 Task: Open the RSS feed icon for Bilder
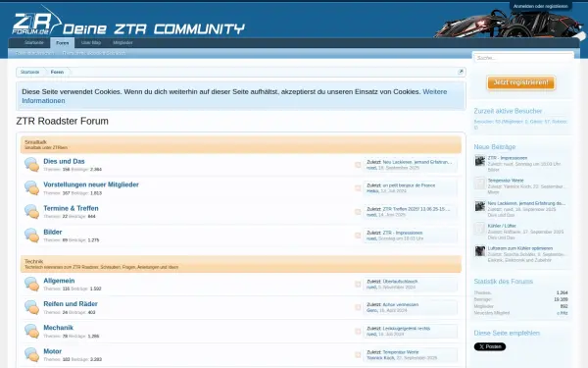pos(358,236)
